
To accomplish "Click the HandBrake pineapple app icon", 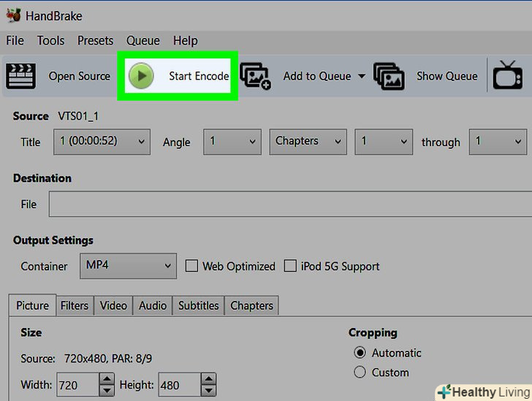I will (14, 15).
